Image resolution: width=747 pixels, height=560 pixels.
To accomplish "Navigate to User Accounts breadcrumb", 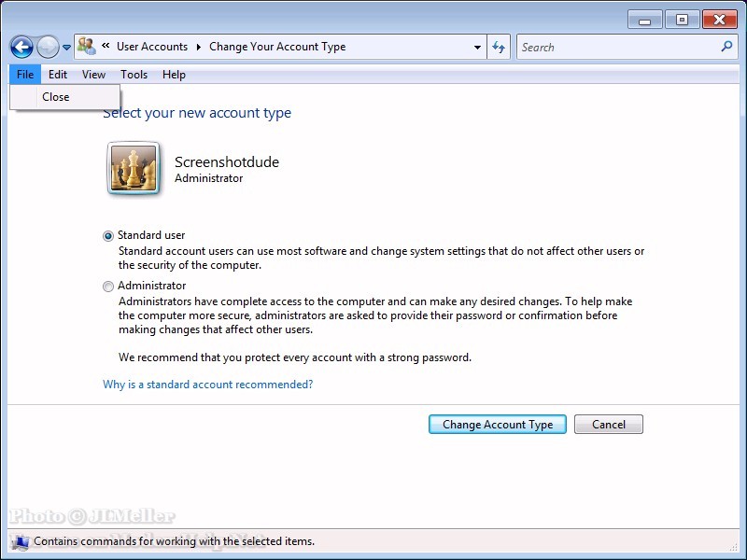I will [x=152, y=47].
